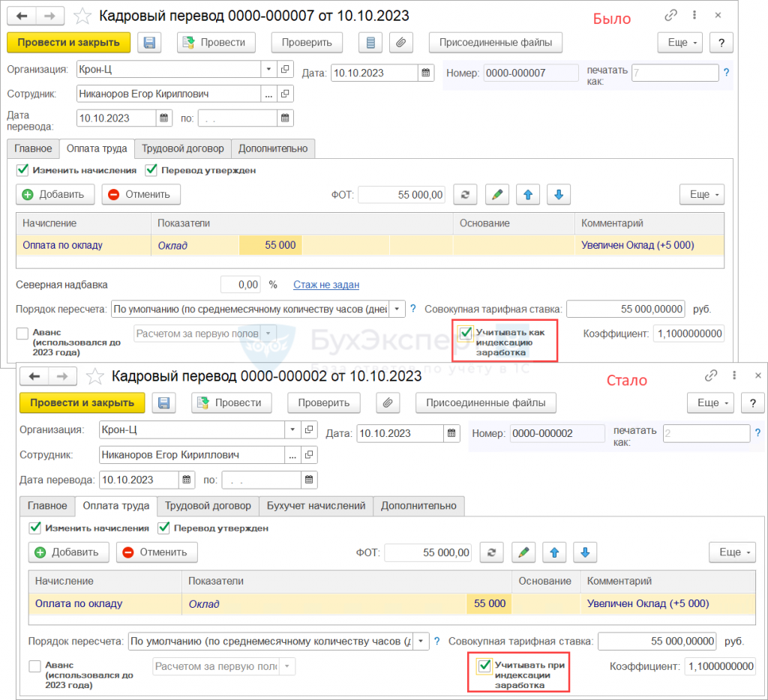Move row down with blue arrow in document 0000-000002
The width and height of the screenshot is (768, 700).
(584, 552)
